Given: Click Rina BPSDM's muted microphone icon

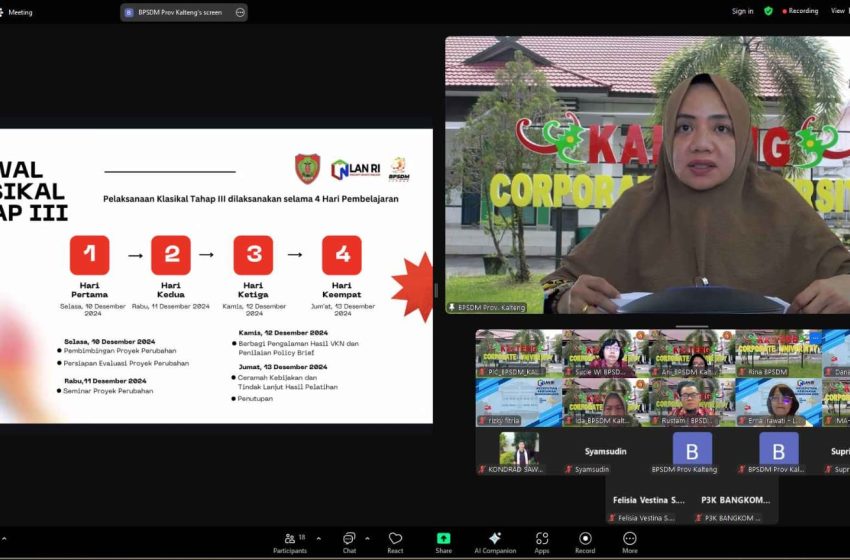Looking at the screenshot, I should tap(742, 372).
